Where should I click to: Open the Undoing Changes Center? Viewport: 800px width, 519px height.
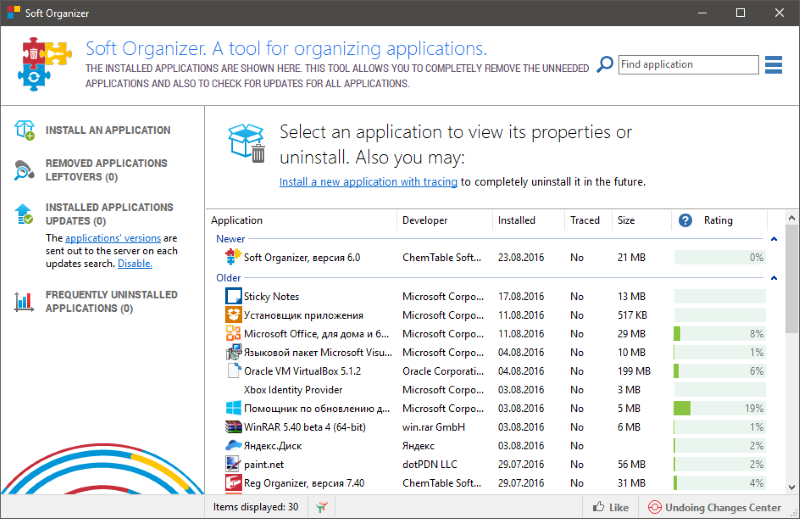click(x=714, y=507)
